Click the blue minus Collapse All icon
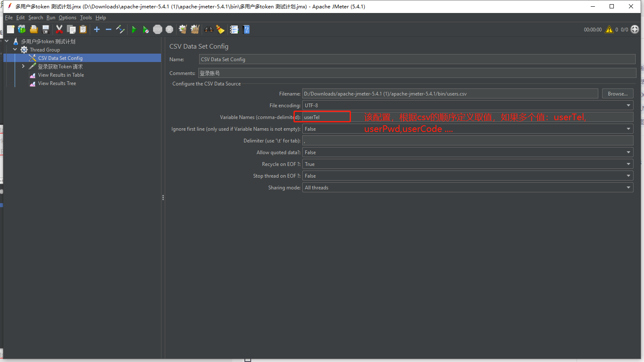The image size is (644, 362). point(109,29)
